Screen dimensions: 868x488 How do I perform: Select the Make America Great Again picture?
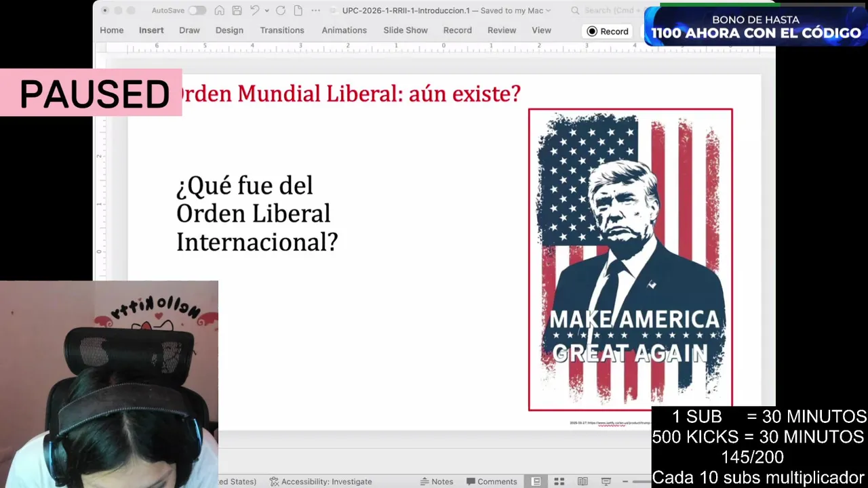(631, 260)
